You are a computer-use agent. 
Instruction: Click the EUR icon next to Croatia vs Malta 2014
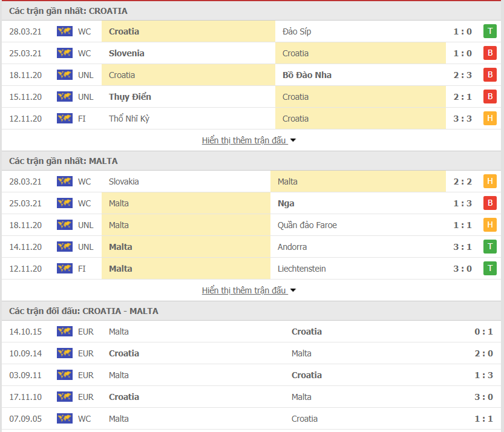pyautogui.click(x=64, y=353)
